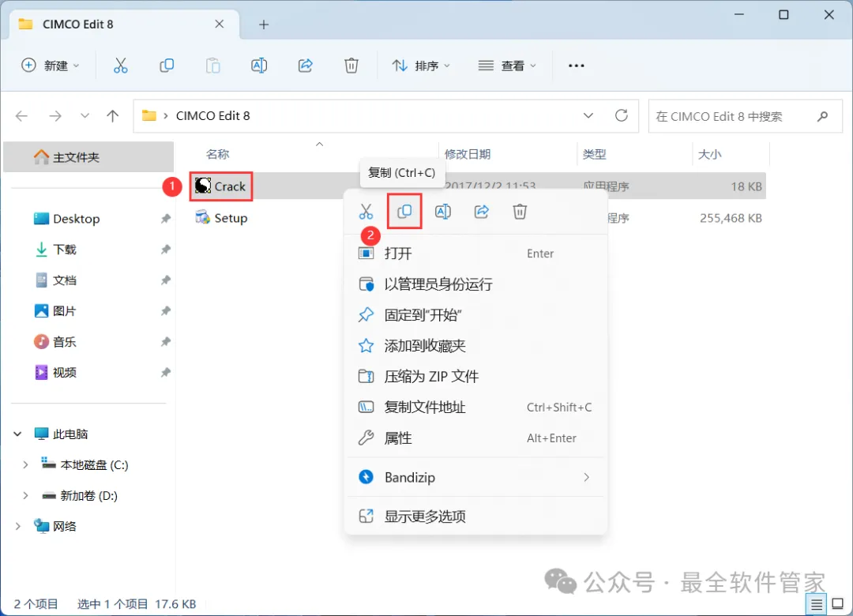Click the Share icon in the context menu

pos(482,212)
